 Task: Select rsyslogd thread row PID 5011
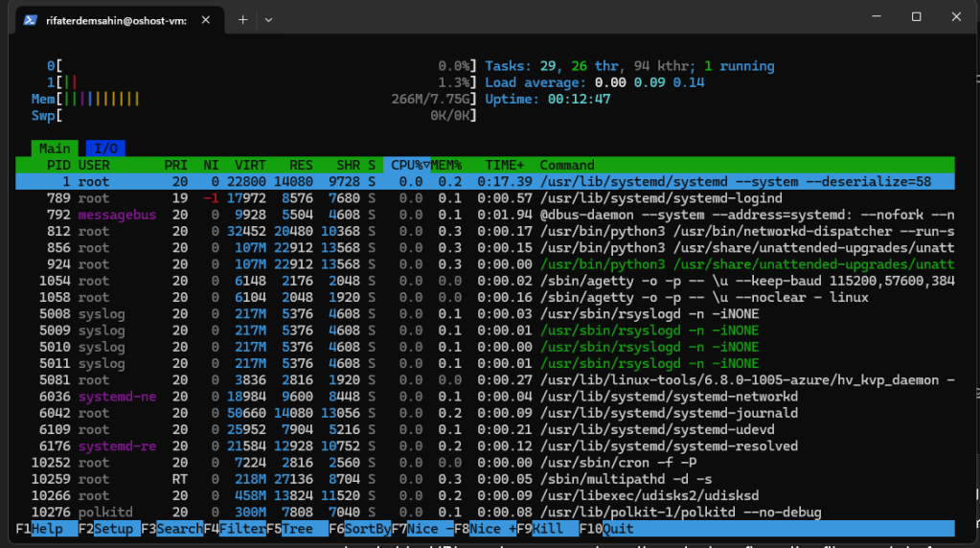point(485,364)
